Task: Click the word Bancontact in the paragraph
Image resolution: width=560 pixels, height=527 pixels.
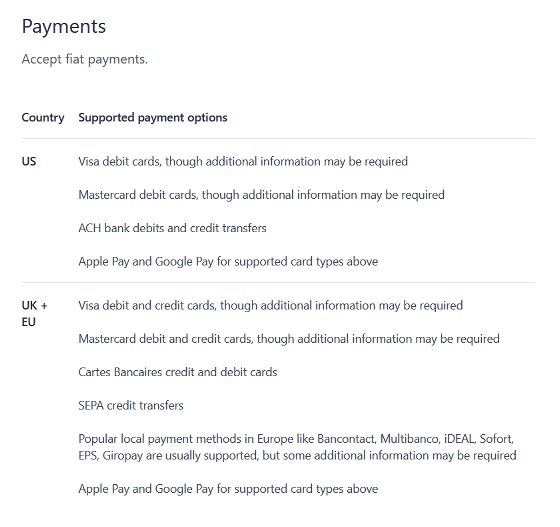Action: click(346, 439)
